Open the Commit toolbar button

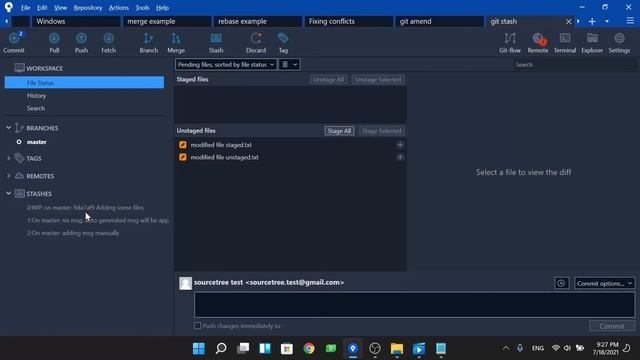(14, 42)
